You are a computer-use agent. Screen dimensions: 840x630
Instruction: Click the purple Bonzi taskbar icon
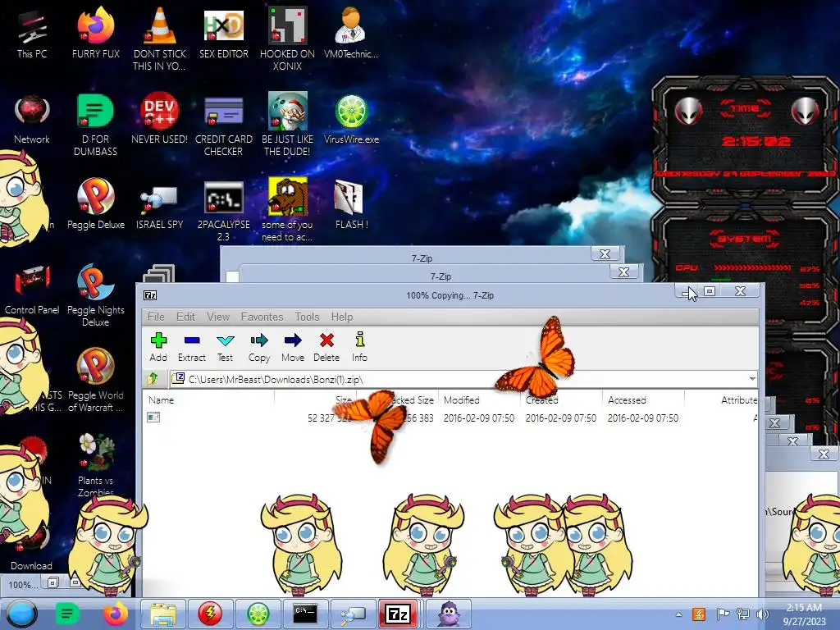click(x=449, y=614)
